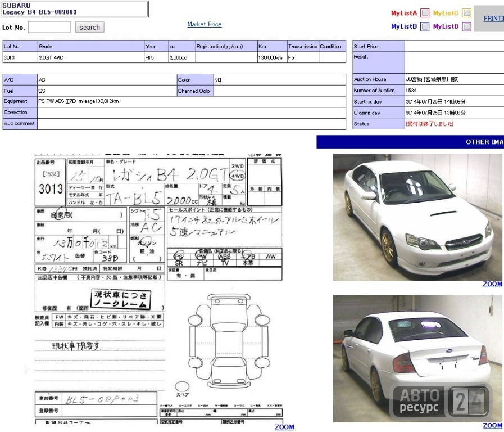Click the search button

(90, 27)
